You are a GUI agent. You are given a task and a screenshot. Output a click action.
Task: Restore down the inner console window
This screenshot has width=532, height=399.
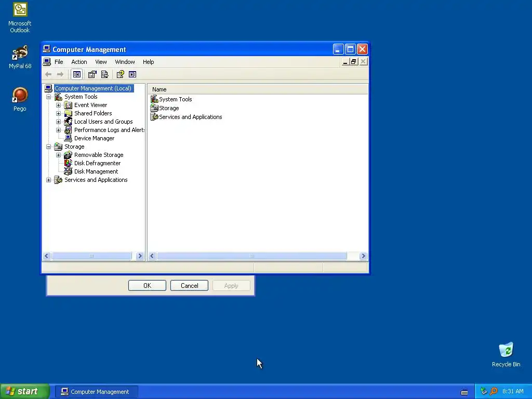click(354, 62)
